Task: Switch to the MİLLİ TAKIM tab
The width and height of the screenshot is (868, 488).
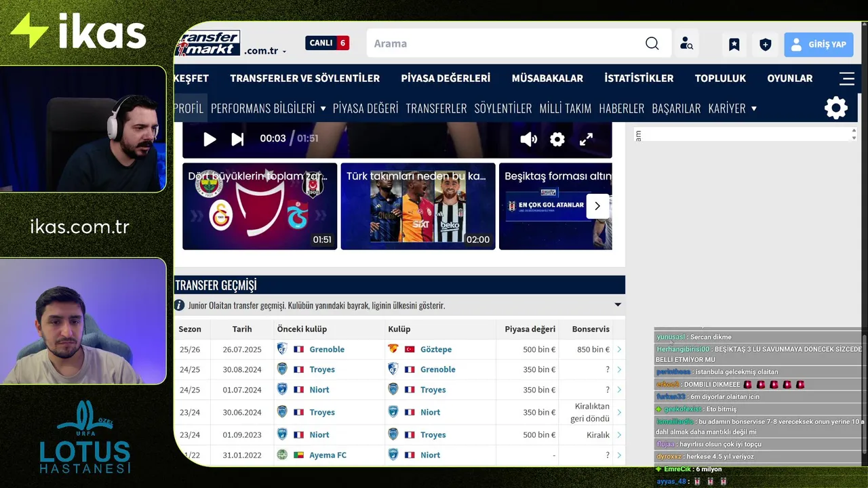Action: click(x=566, y=108)
